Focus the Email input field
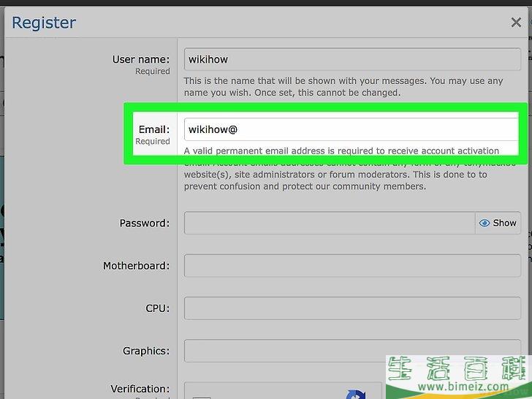This screenshot has height=399, width=532. [351, 129]
